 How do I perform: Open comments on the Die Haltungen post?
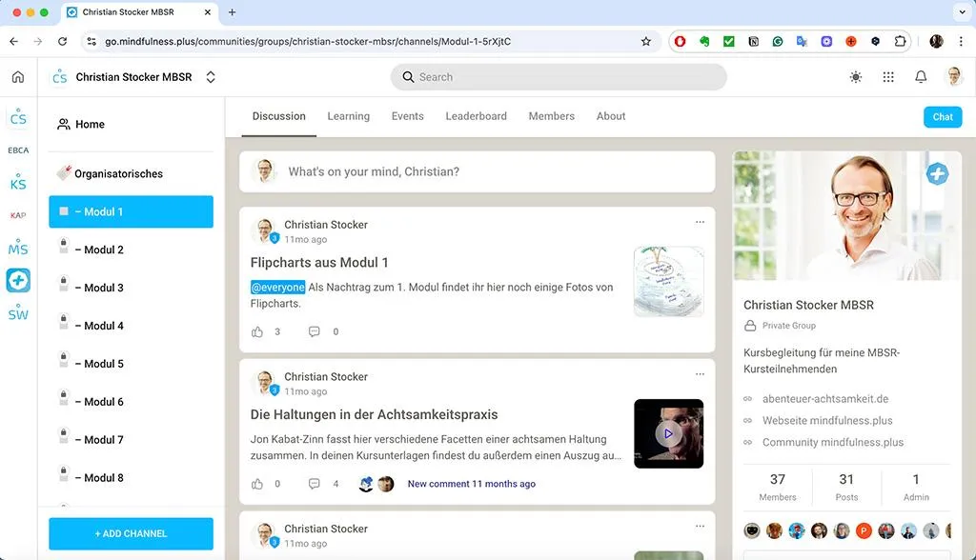click(x=315, y=484)
